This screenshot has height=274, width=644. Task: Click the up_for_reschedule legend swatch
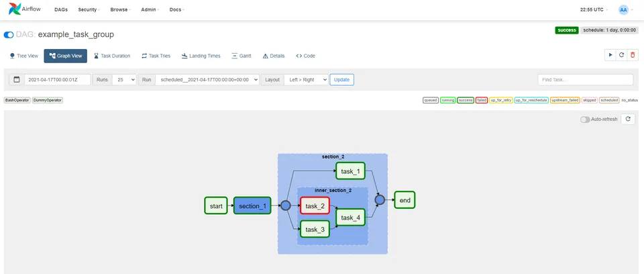pyautogui.click(x=531, y=100)
